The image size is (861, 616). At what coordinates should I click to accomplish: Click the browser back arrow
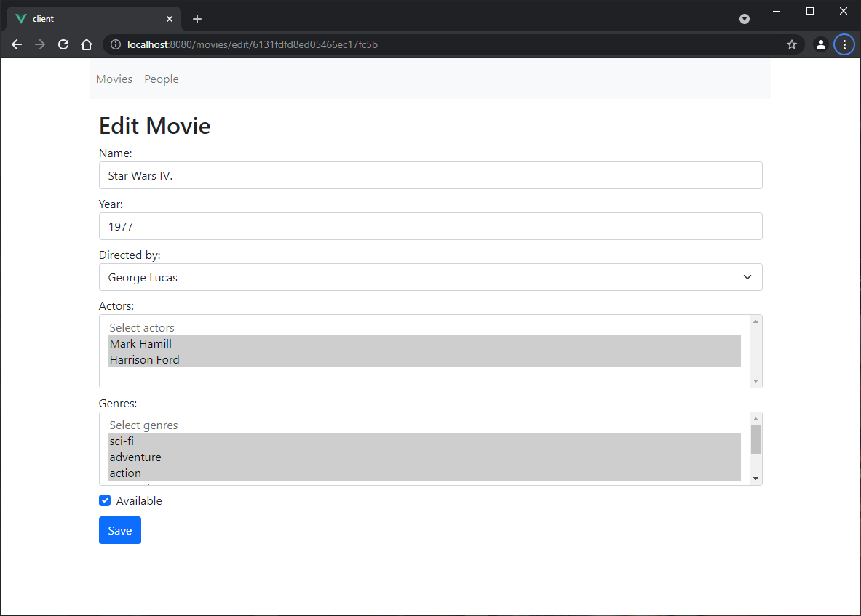(17, 44)
